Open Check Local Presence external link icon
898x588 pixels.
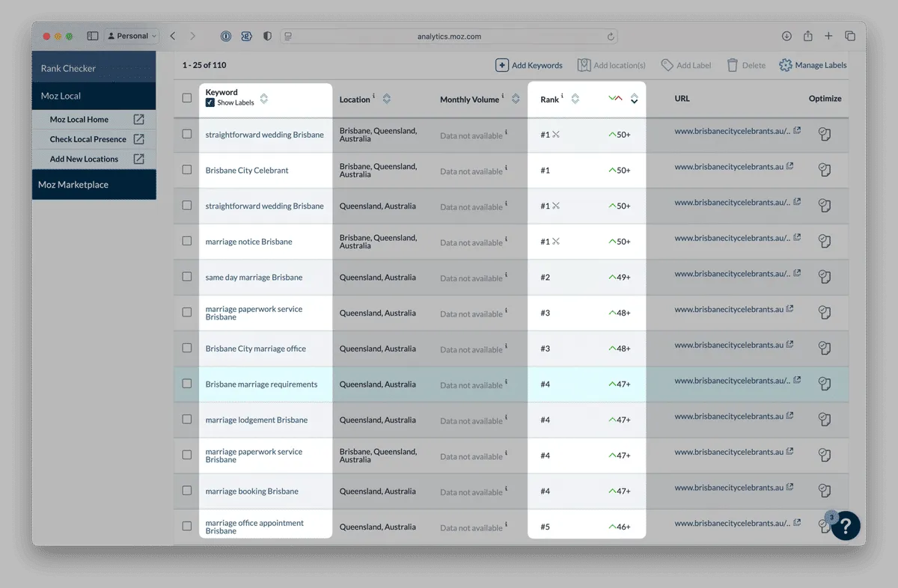[139, 139]
